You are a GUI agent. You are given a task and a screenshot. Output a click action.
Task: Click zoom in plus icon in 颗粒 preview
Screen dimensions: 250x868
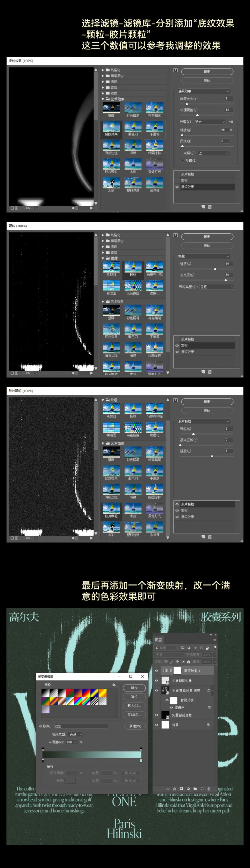pyautogui.click(x=16, y=373)
